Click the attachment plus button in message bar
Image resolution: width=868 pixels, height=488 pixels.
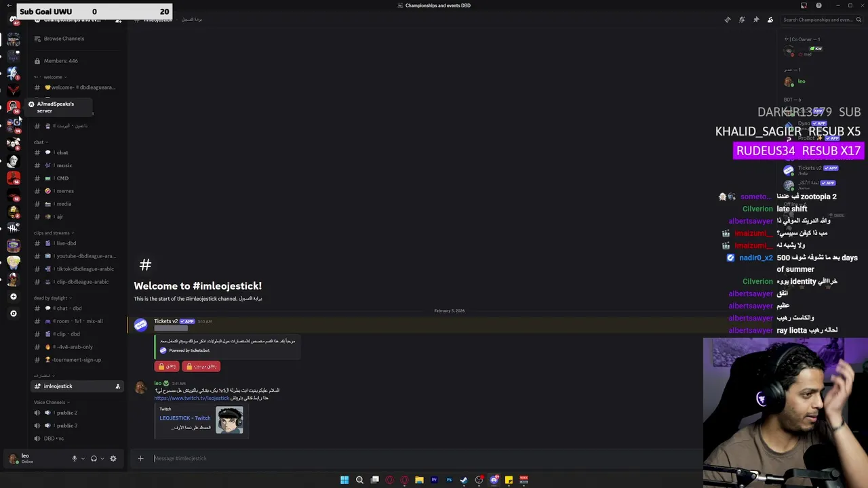(140, 458)
